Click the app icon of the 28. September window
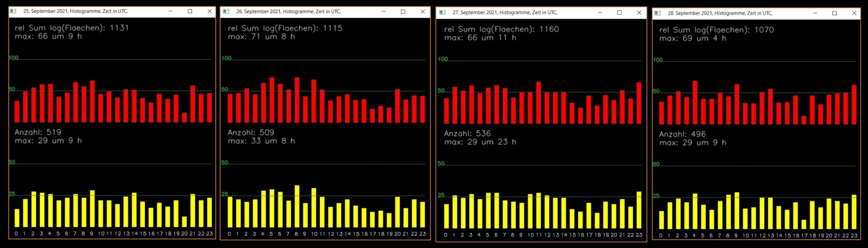This screenshot has height=248, width=868. 657,13
